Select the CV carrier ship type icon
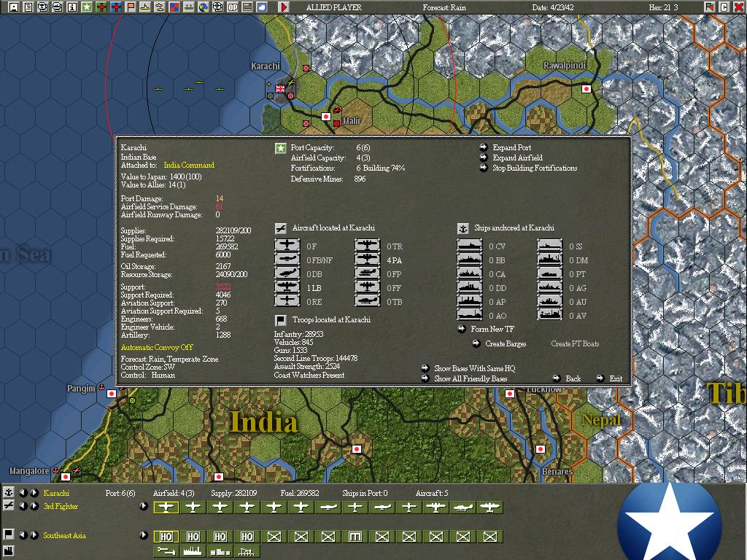747x560 pixels. [x=470, y=246]
